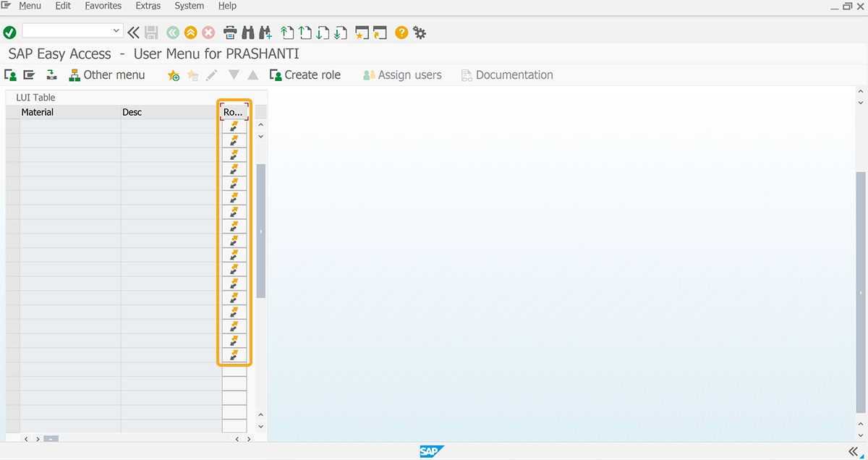Click the Assign users button
868x460 pixels.
pos(402,74)
